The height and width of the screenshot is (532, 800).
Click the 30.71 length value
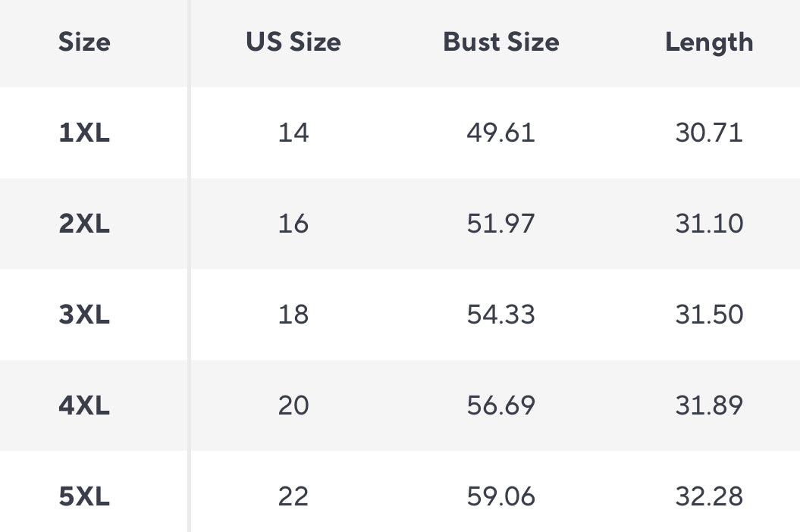709,133
